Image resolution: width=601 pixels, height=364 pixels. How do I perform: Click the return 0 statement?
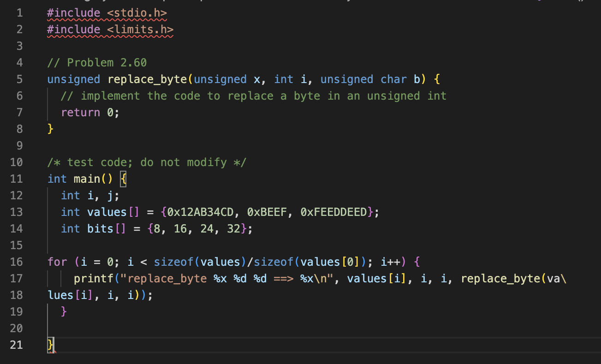pos(84,112)
